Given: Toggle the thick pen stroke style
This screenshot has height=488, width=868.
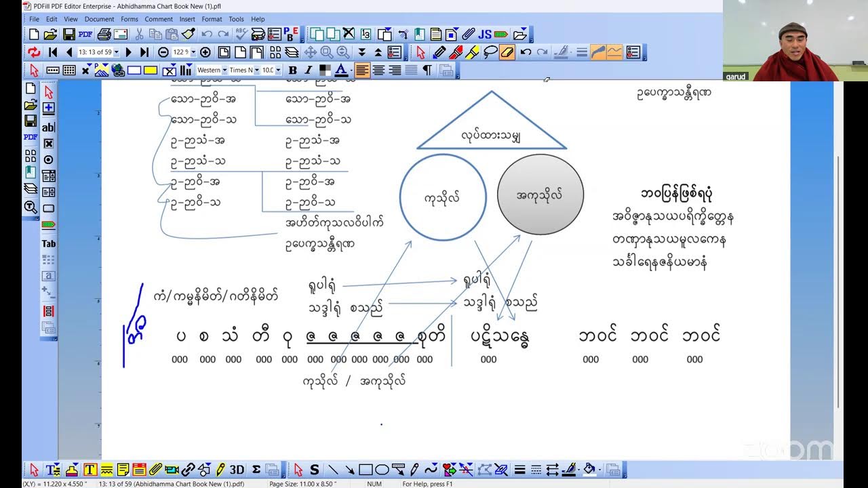Looking at the screenshot, I should tap(598, 52).
